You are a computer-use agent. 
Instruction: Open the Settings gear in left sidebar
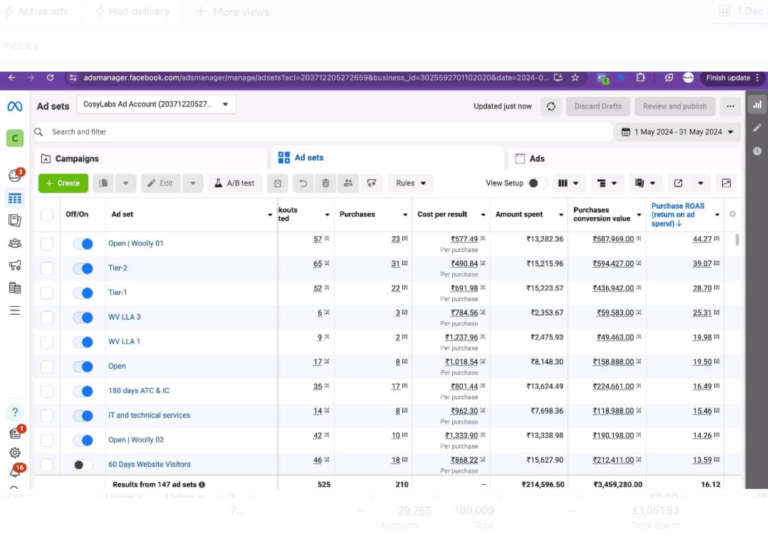click(x=14, y=452)
